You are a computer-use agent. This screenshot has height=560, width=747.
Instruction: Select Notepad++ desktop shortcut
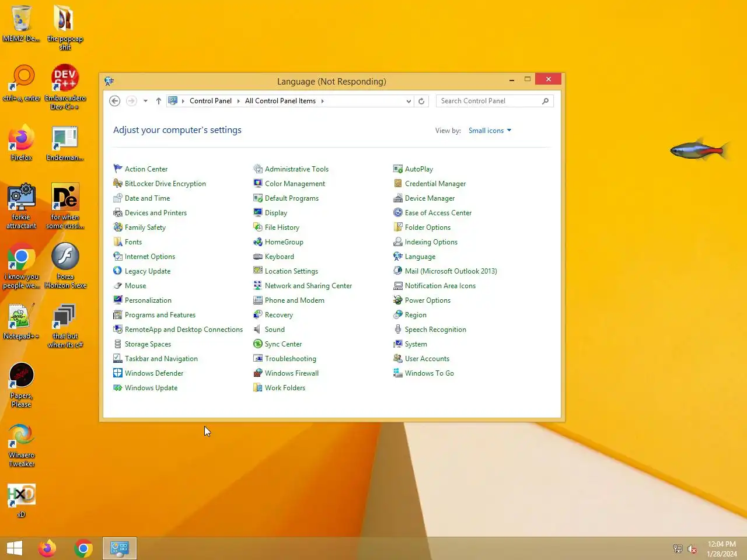pyautogui.click(x=21, y=321)
